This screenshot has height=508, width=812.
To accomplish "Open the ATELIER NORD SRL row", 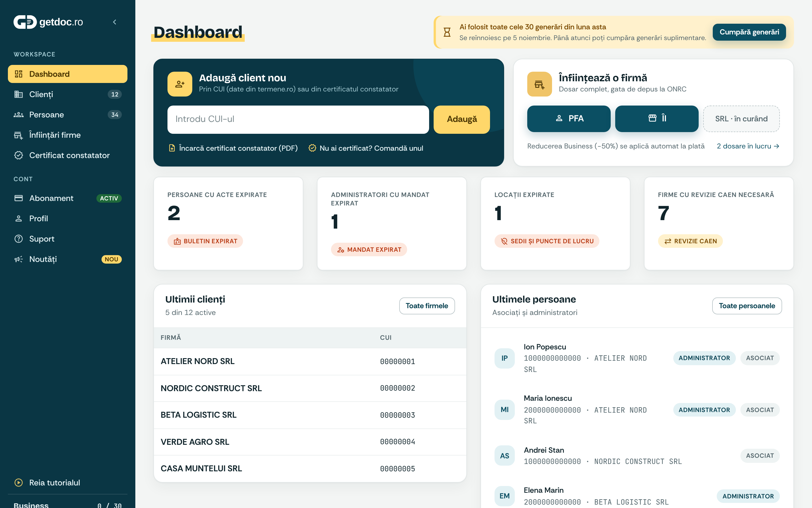I will click(310, 362).
